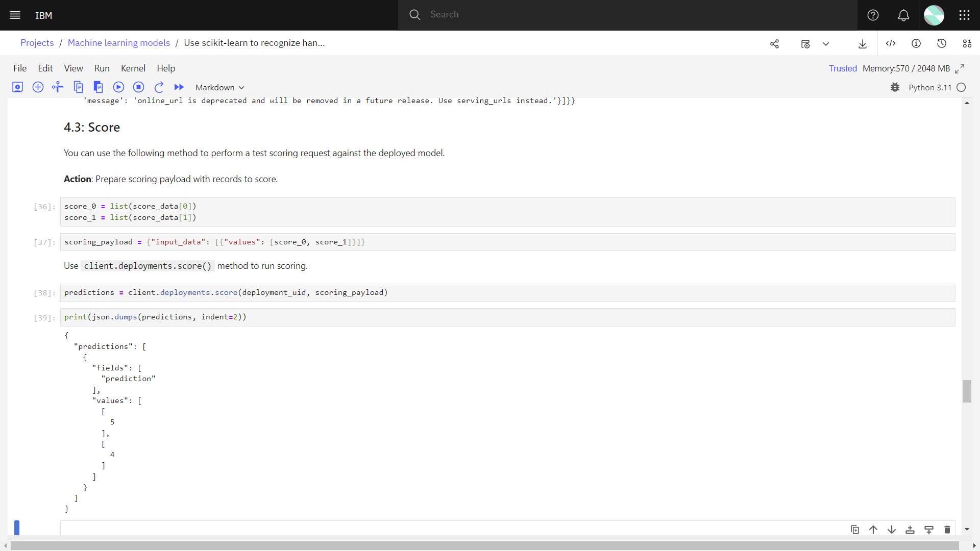Click the save notebook icon
The image size is (980, 551).
click(x=17, y=87)
